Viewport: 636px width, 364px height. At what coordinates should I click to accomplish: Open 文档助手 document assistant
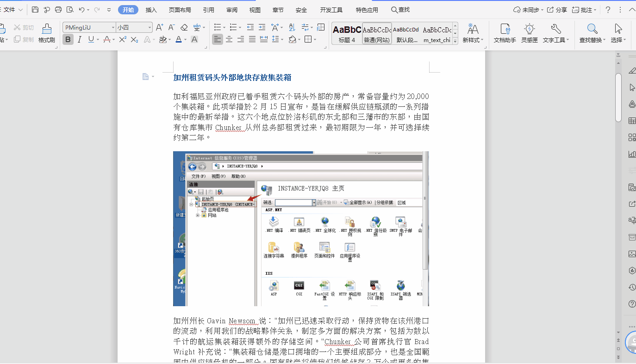point(505,34)
